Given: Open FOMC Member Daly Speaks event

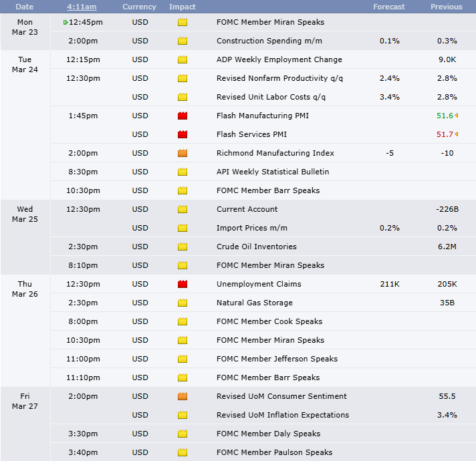Looking at the screenshot, I should point(268,434).
